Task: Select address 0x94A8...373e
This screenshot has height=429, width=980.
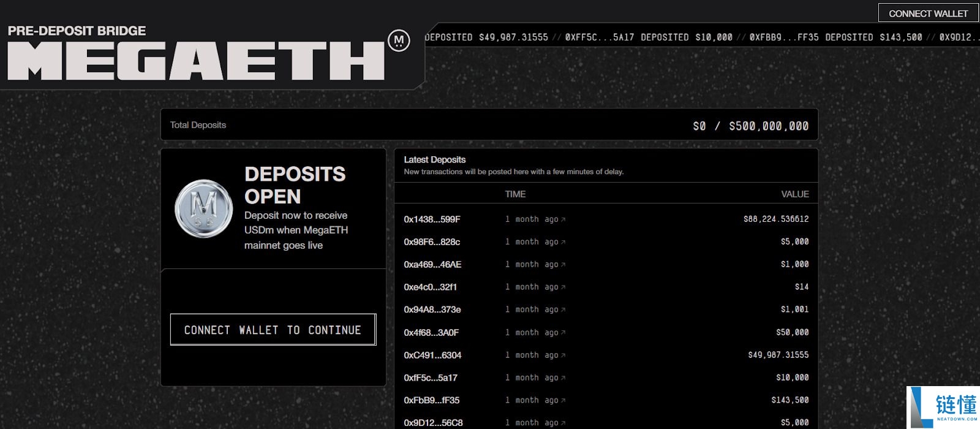Action: 432,309
